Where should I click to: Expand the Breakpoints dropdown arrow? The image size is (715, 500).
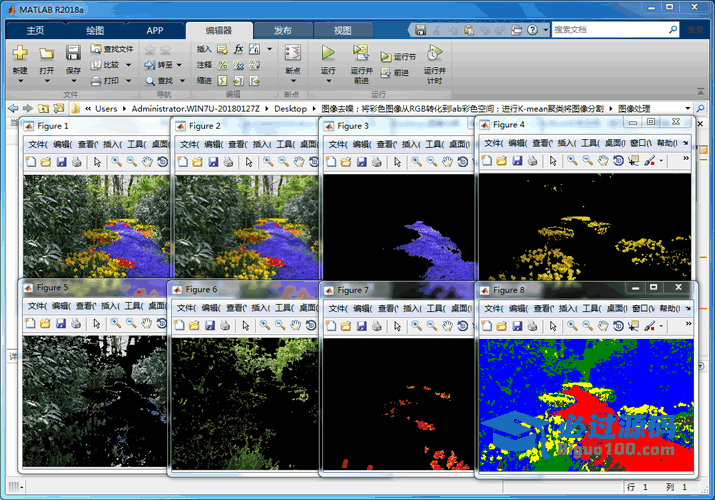[293, 81]
